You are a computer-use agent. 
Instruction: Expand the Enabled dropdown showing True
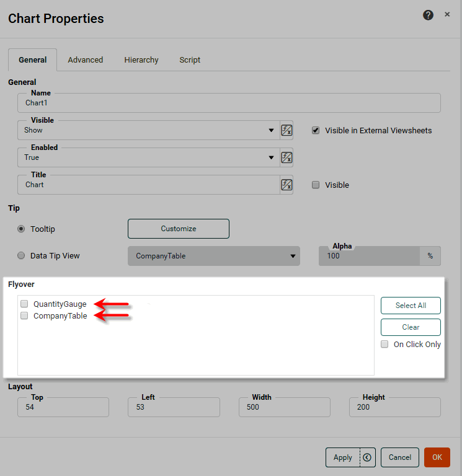point(271,157)
